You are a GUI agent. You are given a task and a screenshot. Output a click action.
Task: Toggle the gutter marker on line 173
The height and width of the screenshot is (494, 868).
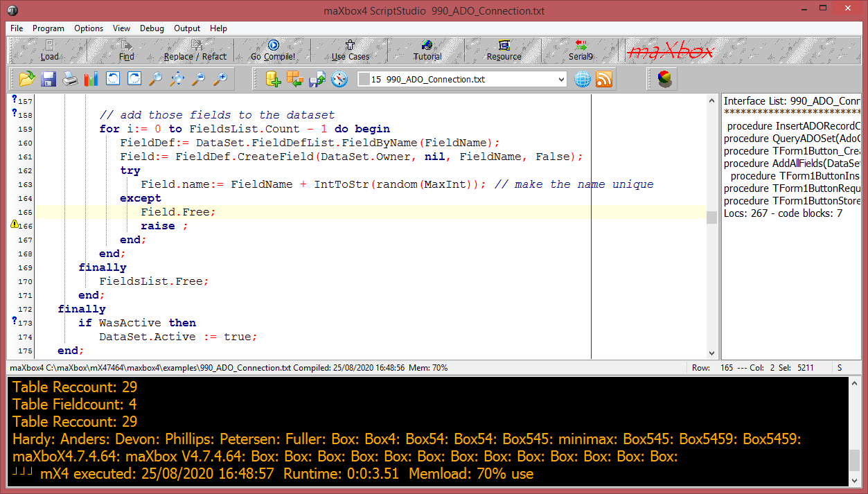coord(15,321)
